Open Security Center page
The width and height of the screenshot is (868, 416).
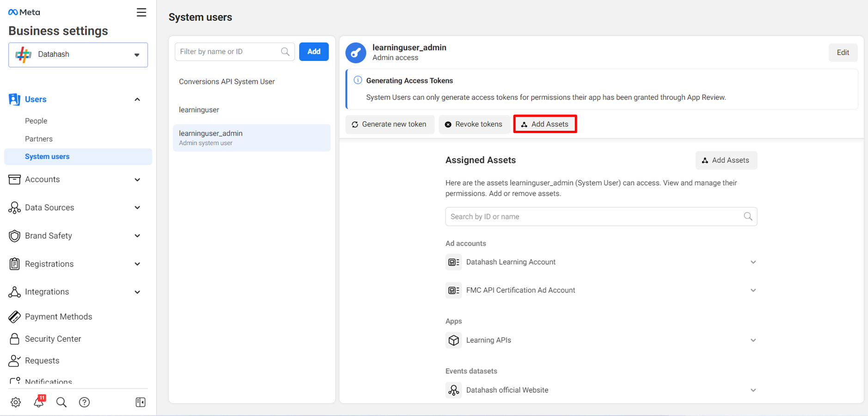coord(53,339)
